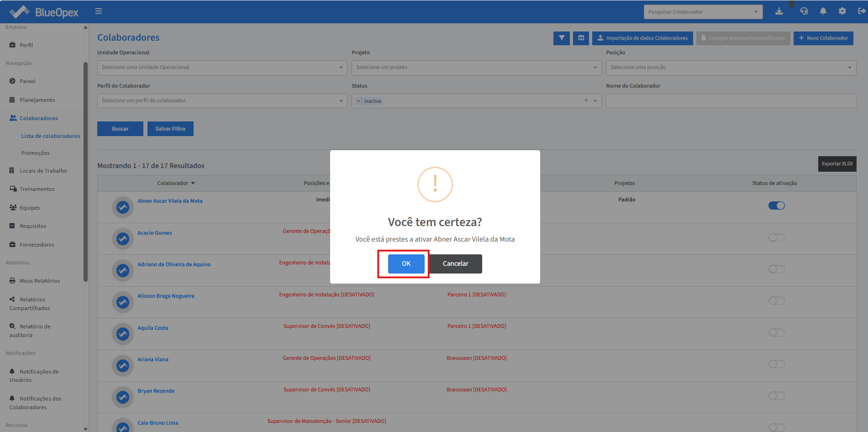Open Locais de Trabalho in sidebar

click(x=43, y=171)
